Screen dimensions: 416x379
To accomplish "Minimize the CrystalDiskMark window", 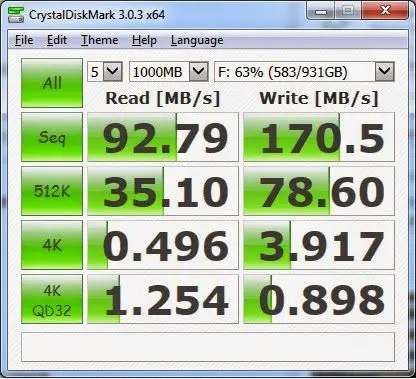I will 321,12.
